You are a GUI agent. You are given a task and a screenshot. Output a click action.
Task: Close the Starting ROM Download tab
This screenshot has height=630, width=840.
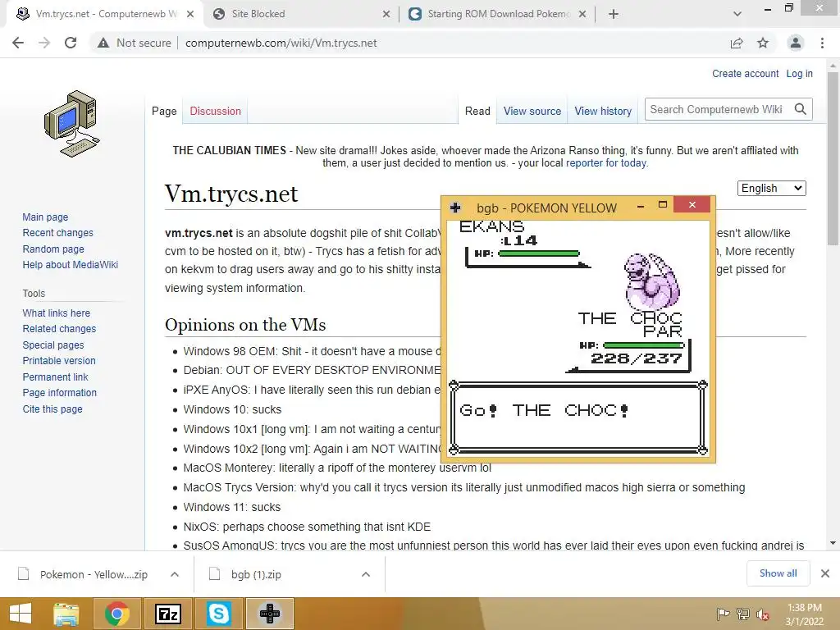click(582, 14)
